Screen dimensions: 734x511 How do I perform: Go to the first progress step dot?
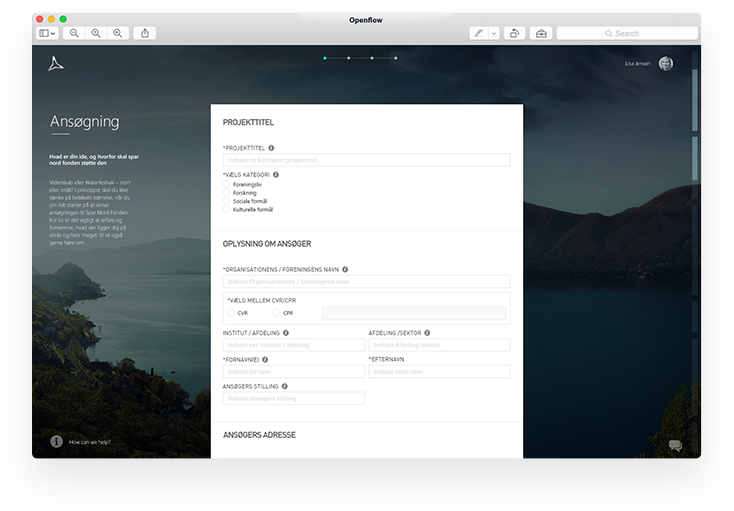point(324,58)
